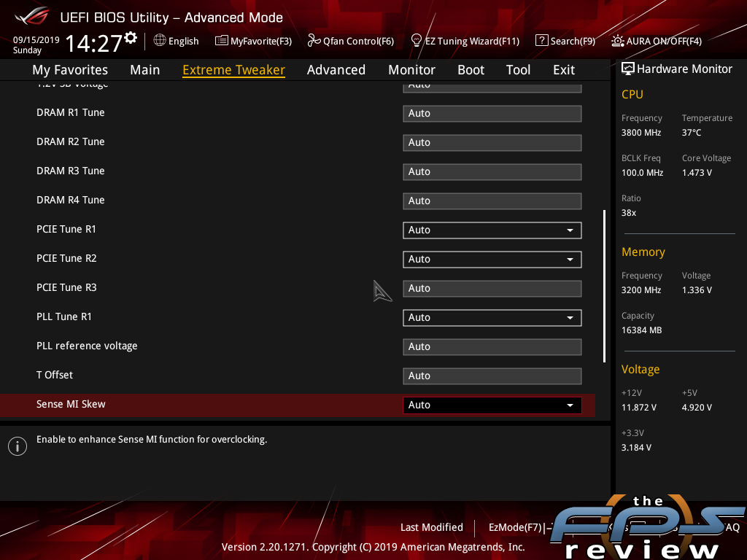Select the PCIE Tune R2 label

[66, 258]
